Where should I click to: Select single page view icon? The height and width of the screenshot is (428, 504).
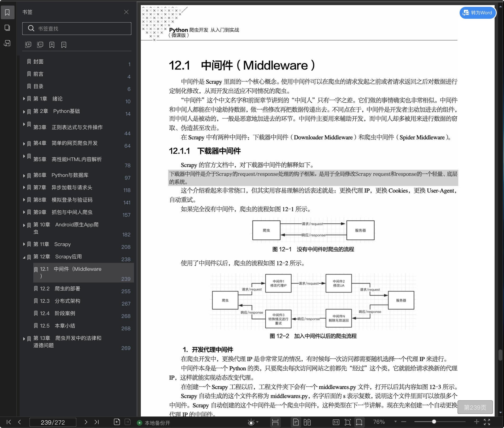(296, 422)
